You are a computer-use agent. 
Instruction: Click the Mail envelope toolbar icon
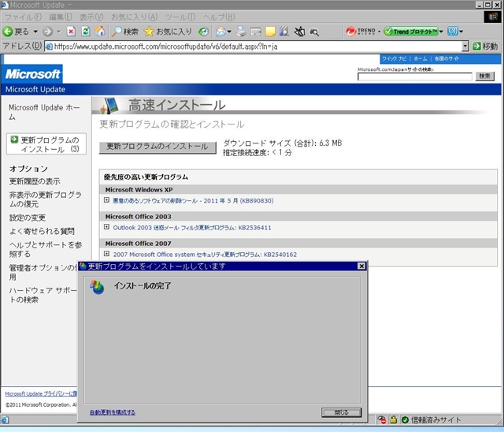coord(220,32)
